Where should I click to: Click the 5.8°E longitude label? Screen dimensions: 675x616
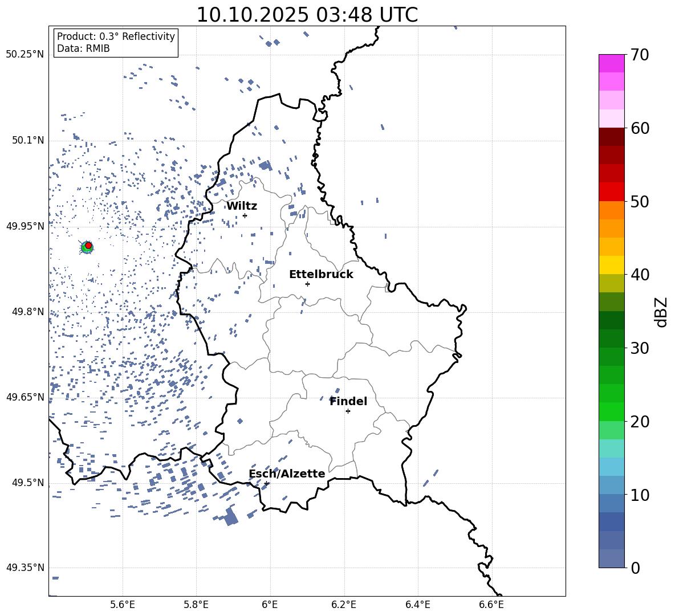(196, 605)
